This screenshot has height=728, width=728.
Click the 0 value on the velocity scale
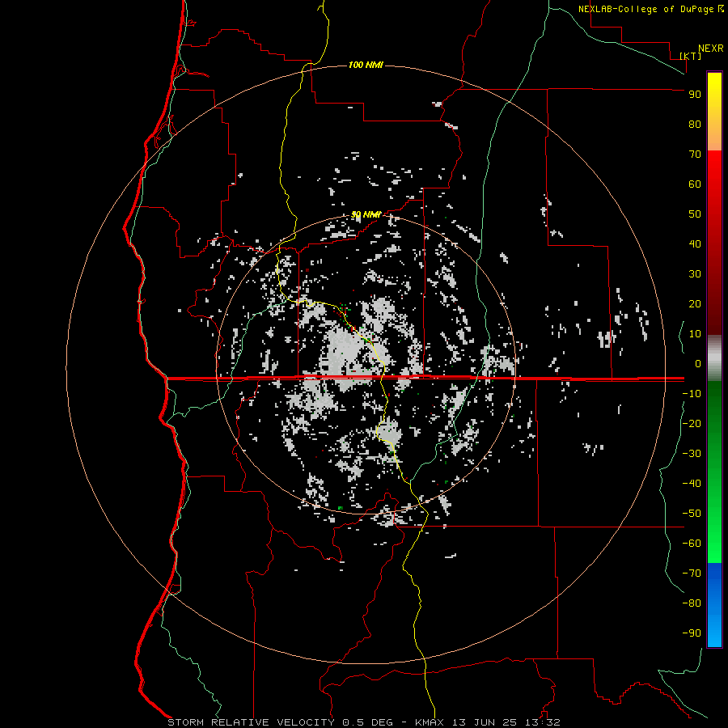pyautogui.click(x=698, y=363)
